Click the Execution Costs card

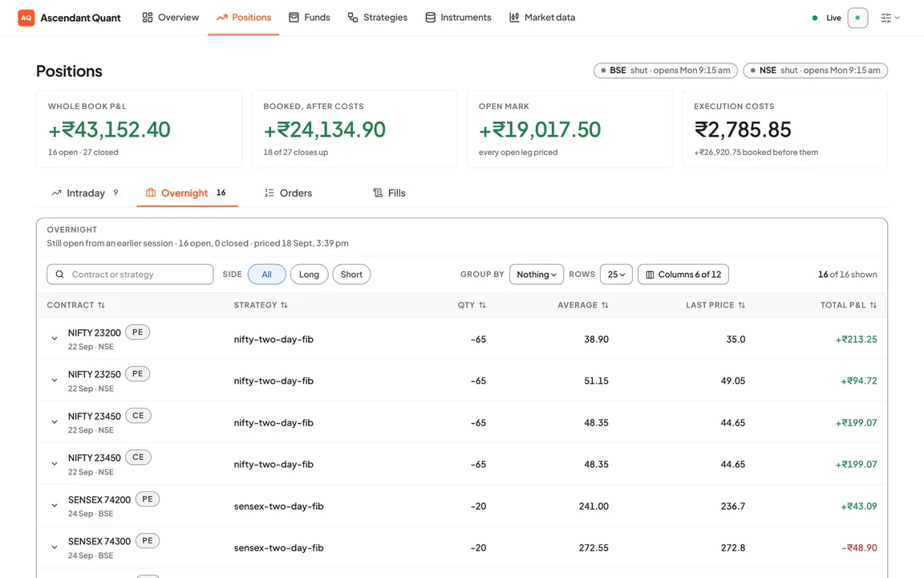coord(785,129)
